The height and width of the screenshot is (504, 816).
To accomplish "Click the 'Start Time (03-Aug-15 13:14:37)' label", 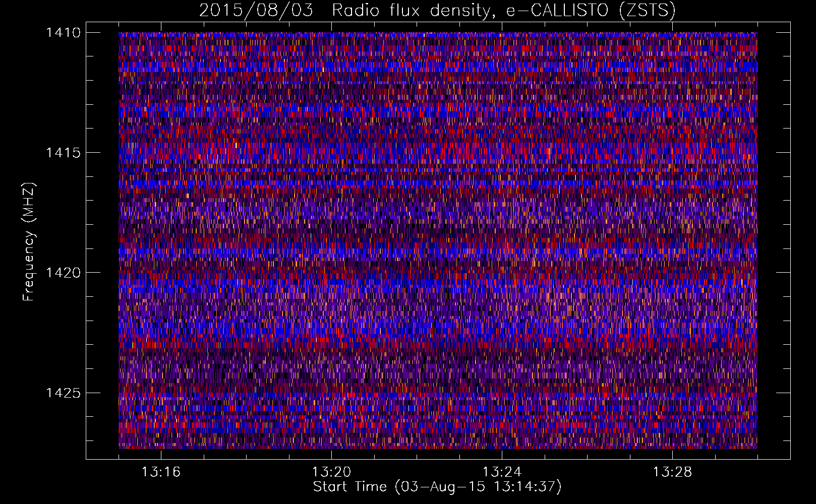I will [437, 487].
